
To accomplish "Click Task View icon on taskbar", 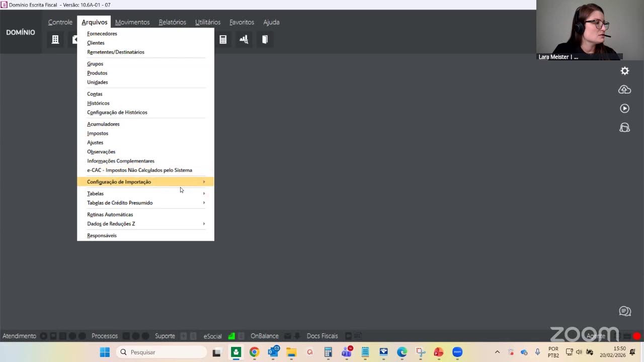I will click(x=216, y=352).
